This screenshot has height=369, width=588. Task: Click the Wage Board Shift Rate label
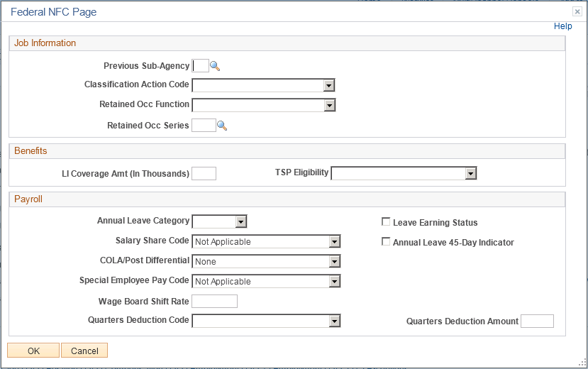[x=143, y=302]
